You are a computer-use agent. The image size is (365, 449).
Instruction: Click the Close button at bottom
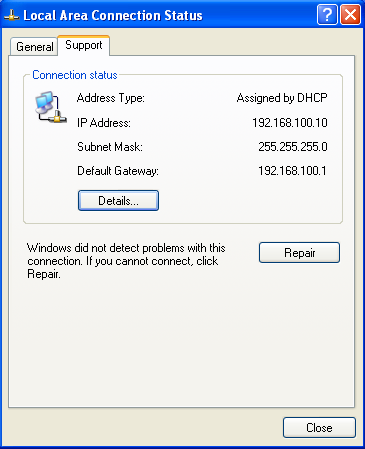(319, 428)
